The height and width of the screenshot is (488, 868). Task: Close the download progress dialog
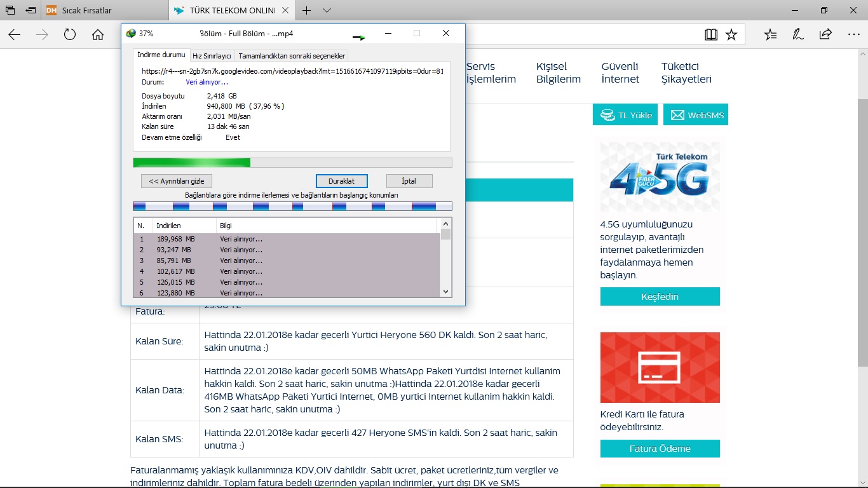coord(446,33)
